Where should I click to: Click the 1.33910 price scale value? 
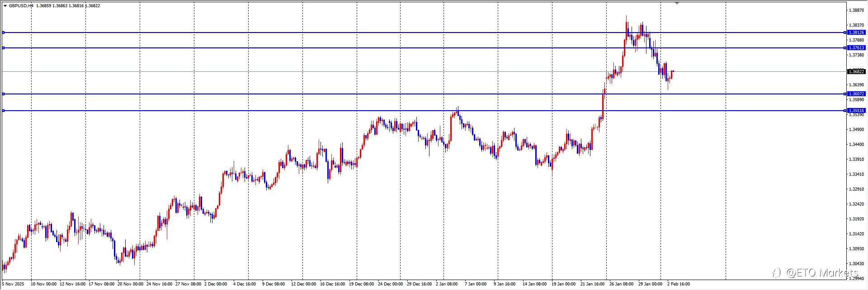857,159
